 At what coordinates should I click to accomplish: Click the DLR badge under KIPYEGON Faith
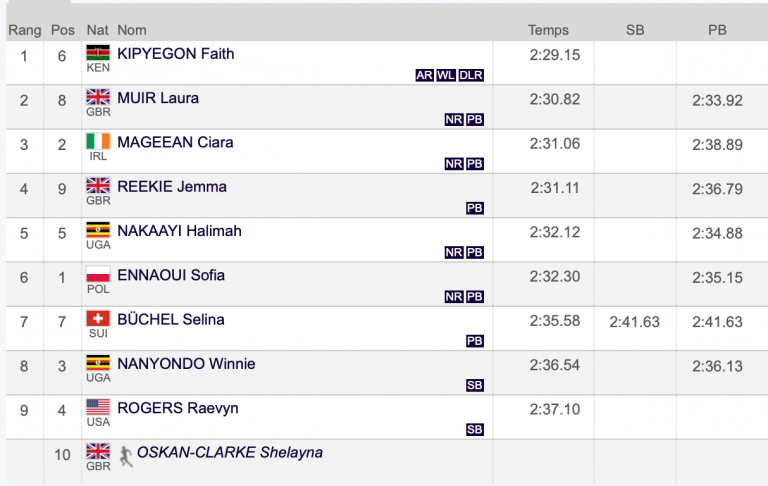tap(471, 75)
